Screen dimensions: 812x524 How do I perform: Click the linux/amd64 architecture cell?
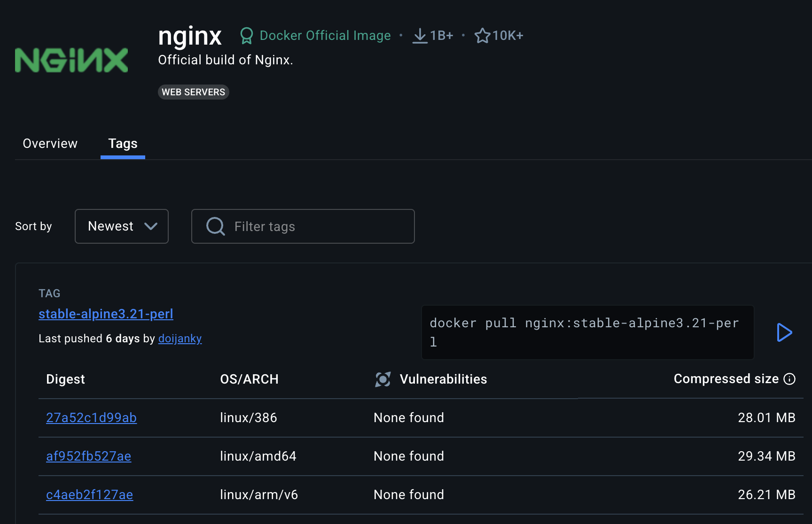pos(258,456)
